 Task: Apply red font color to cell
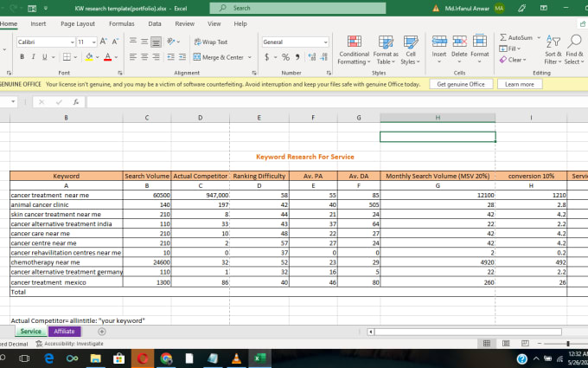107,56
